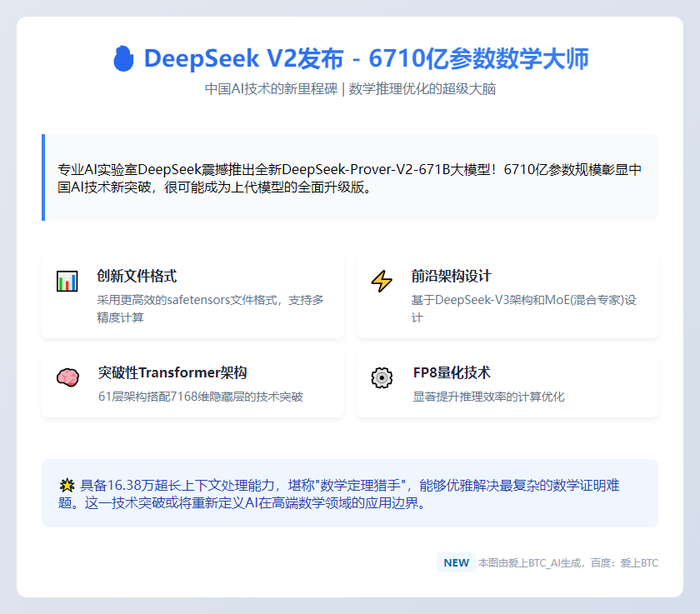Click the lightning bolt icon beside 前沿架构设计
The height and width of the screenshot is (614, 700).
382,281
